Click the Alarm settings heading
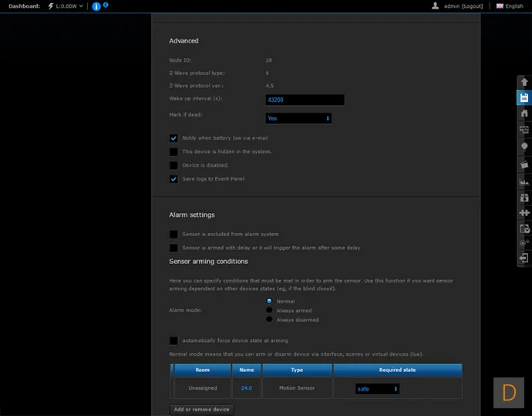This screenshot has height=416, width=532. (x=192, y=215)
